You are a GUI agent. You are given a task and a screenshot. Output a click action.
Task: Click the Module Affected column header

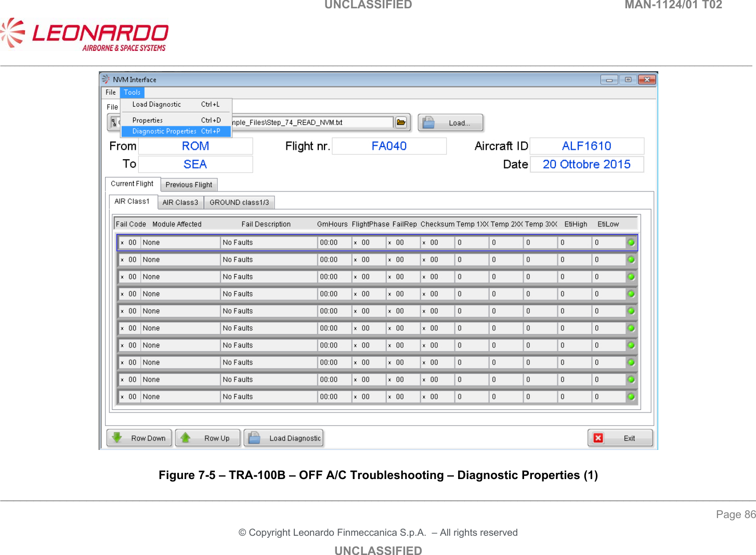pyautogui.click(x=177, y=224)
